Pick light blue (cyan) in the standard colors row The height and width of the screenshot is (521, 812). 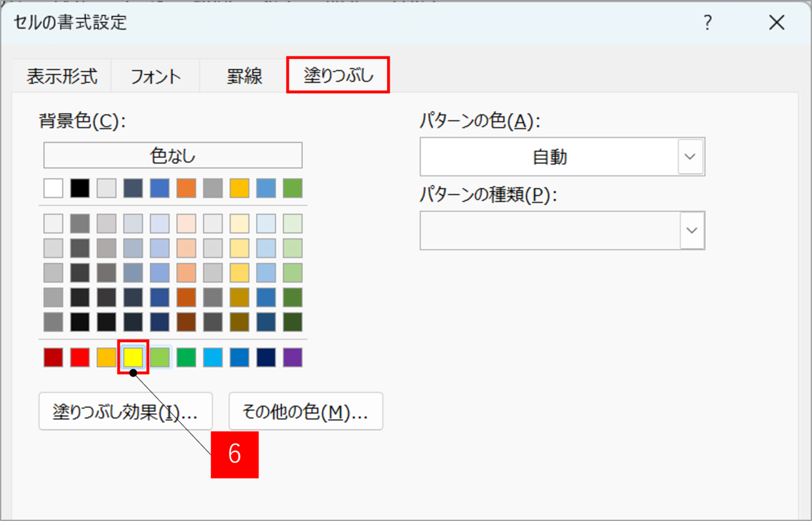213,357
